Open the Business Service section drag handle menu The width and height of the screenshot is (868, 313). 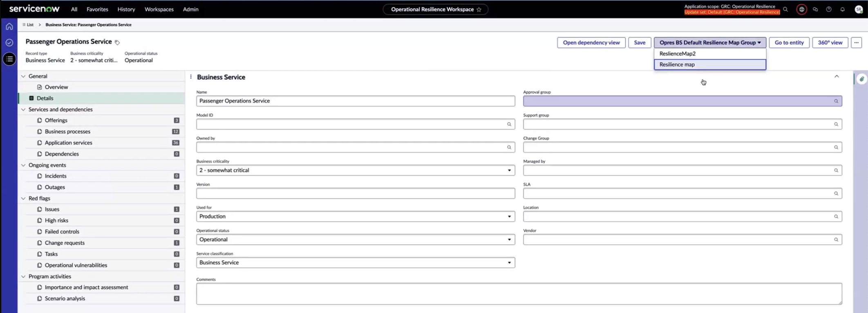click(x=191, y=77)
